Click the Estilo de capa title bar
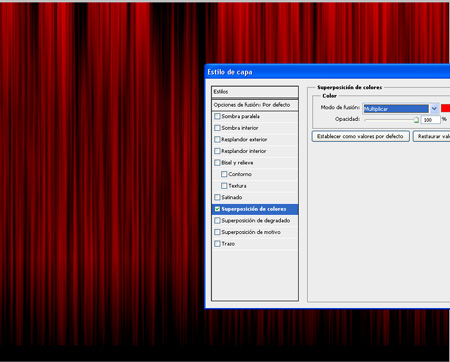 point(327,72)
